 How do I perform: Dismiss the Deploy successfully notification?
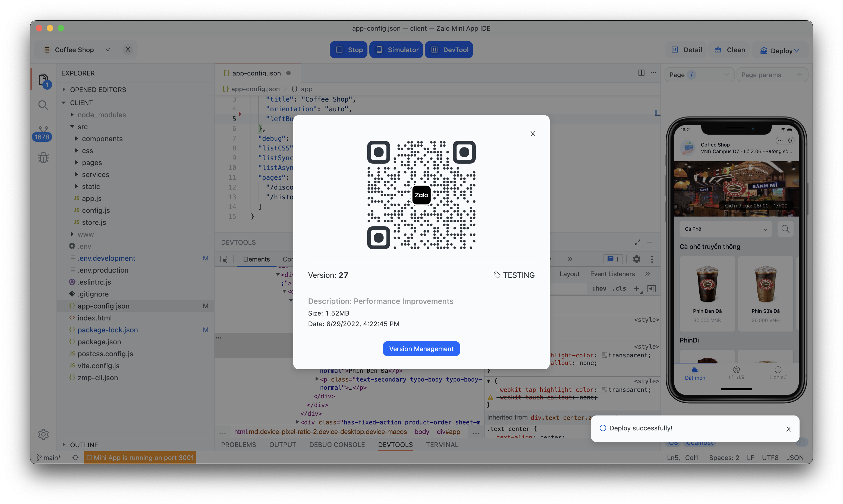click(788, 429)
